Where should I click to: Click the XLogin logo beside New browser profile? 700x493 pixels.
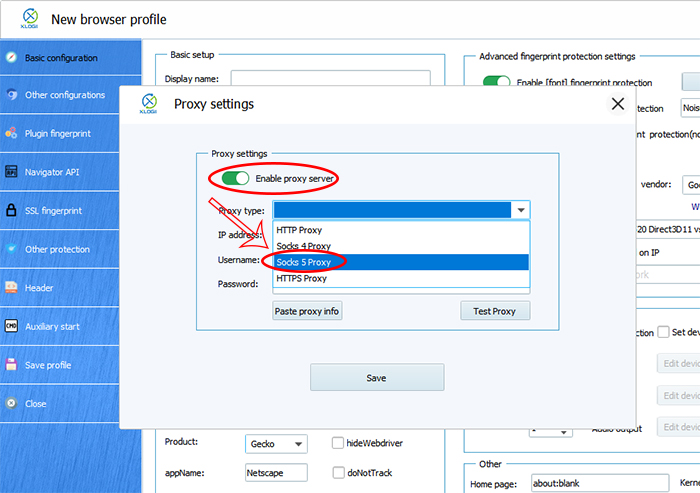point(29,19)
